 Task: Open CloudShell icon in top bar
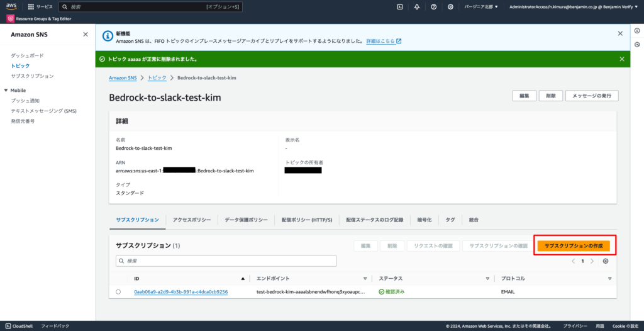(x=399, y=7)
